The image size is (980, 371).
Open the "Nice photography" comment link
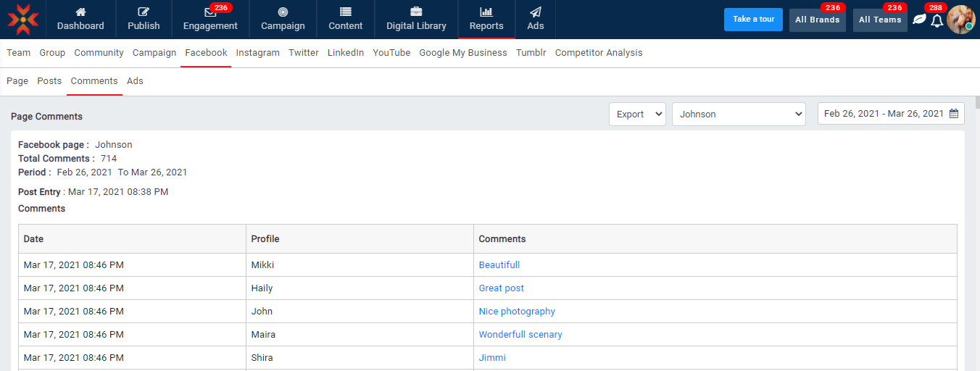[517, 312]
